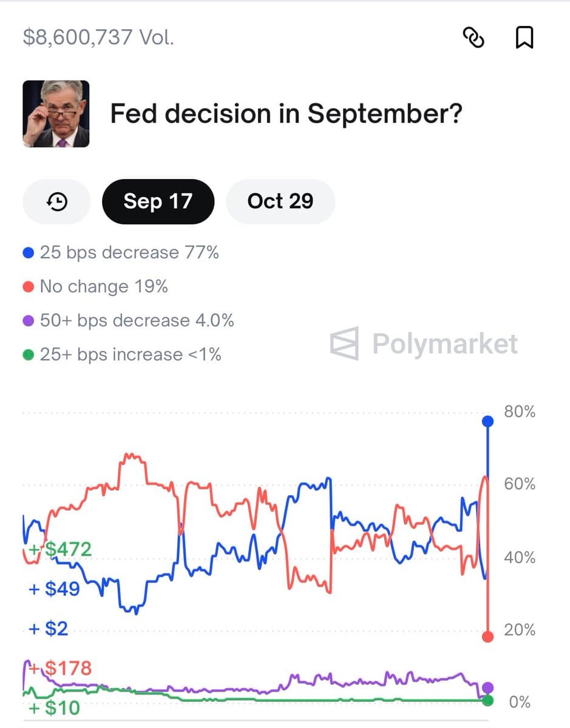Click the Jerome Powell market thumbnail
This screenshot has height=728, width=570.
pos(56,113)
